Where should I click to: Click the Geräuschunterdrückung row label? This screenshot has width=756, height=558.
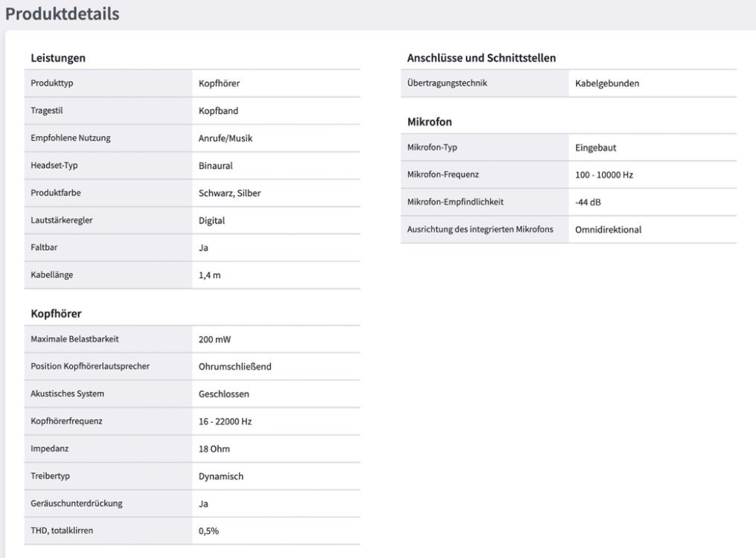coord(77,504)
